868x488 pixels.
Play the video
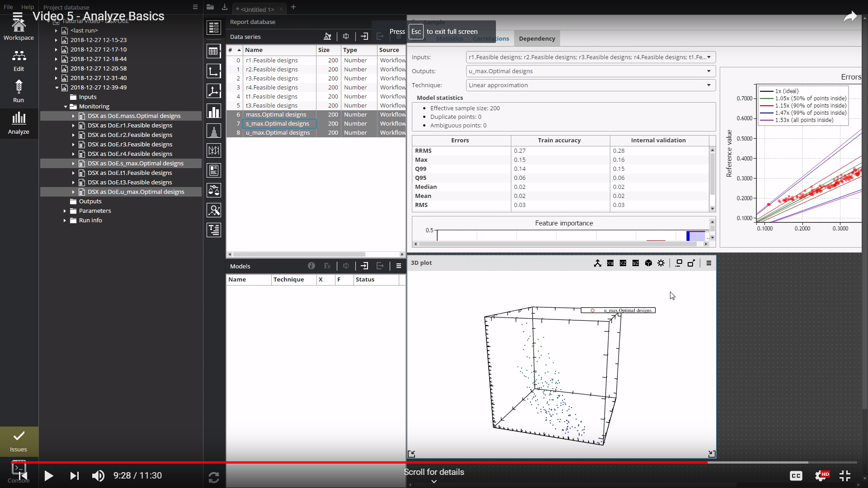pyautogui.click(x=49, y=476)
